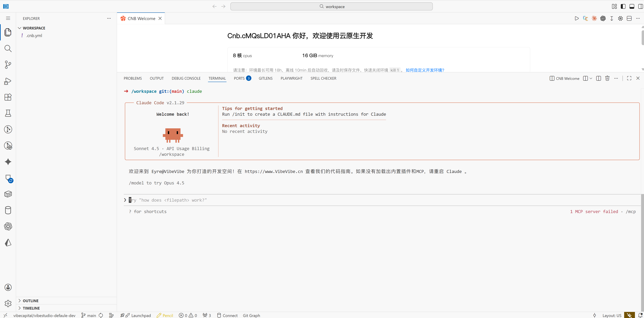Image resolution: width=644 pixels, height=318 pixels.
Task: Click the orange Claude icon in editor toolbar
Action: (x=595, y=18)
